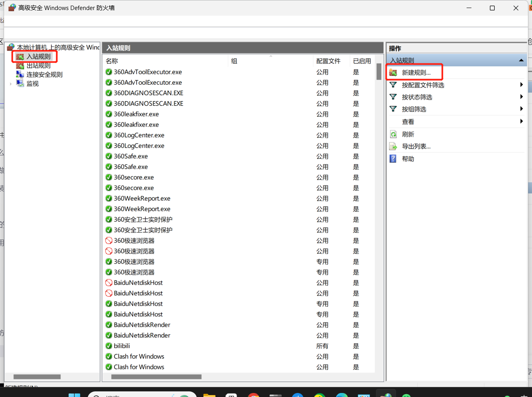Viewport: 532px width, 397px height.
Task: Click the firewall globe icon at tree root
Action: tap(11, 47)
